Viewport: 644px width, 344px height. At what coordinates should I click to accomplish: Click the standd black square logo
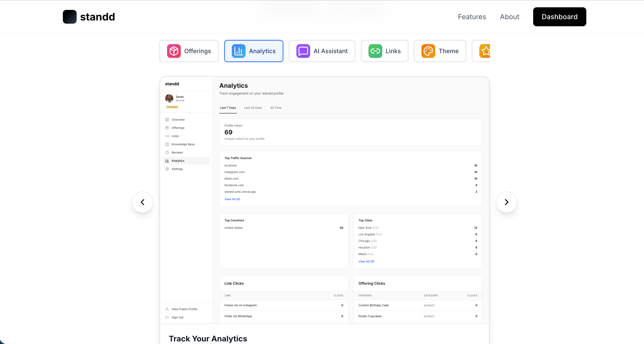(x=70, y=17)
